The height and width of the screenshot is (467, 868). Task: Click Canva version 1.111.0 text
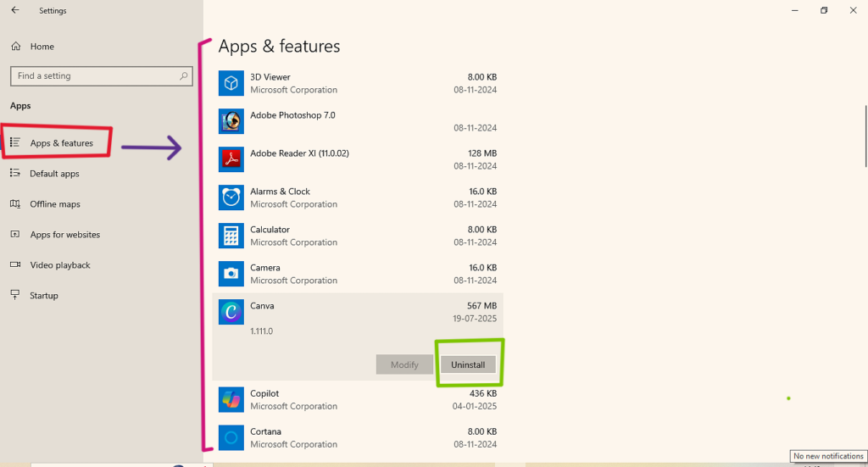point(261,331)
